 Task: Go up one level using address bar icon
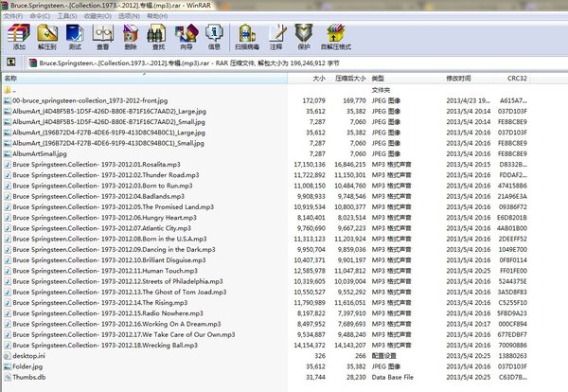click(x=9, y=62)
